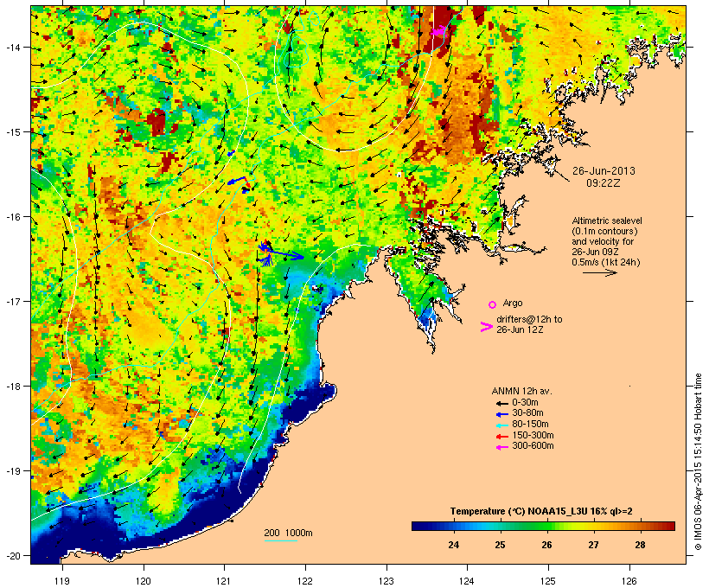Click the longitude axis label 122
Image resolution: width=709 pixels, height=588 pixels.
pyautogui.click(x=305, y=581)
